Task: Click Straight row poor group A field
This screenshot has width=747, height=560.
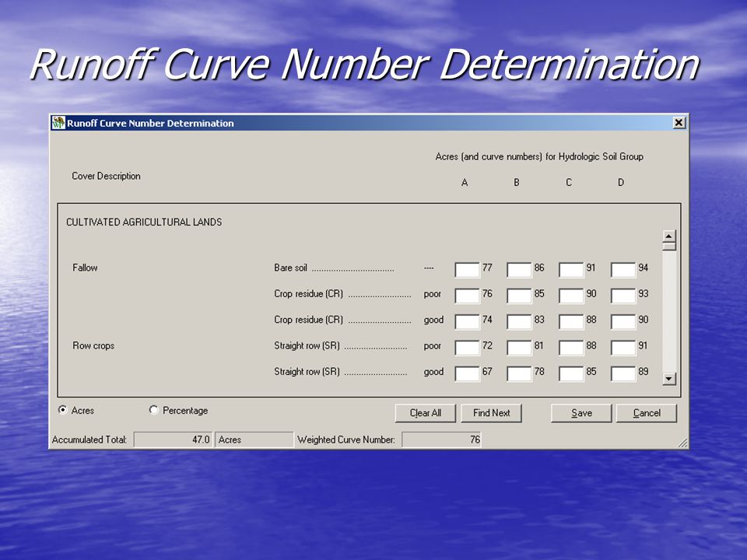Action: pyautogui.click(x=468, y=348)
